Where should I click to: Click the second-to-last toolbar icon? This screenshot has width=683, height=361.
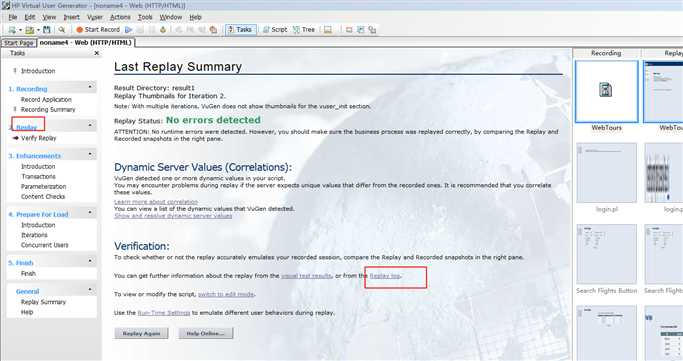click(x=361, y=30)
